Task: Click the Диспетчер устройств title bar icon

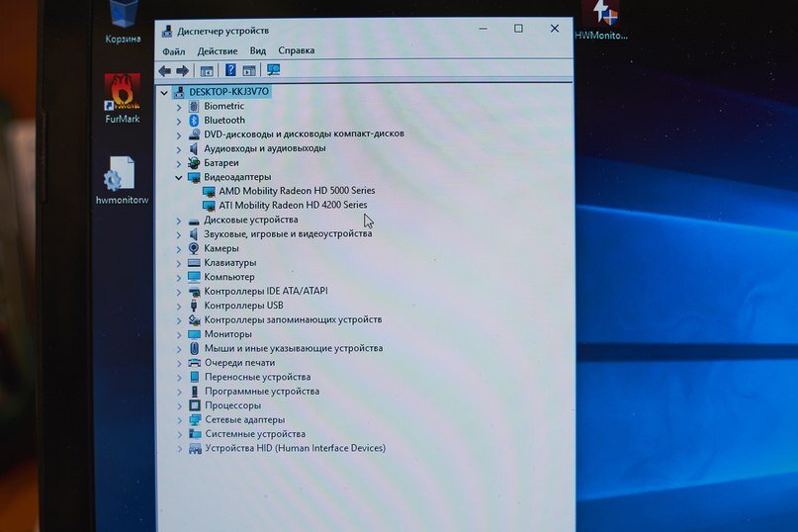Action: [x=167, y=32]
